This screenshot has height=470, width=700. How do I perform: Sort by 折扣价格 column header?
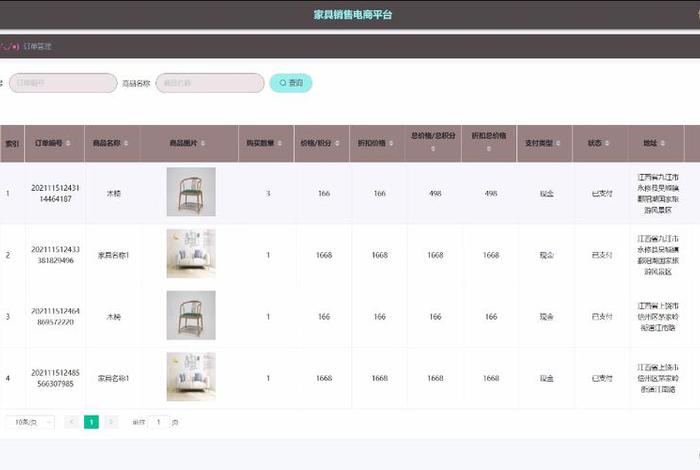[379, 143]
